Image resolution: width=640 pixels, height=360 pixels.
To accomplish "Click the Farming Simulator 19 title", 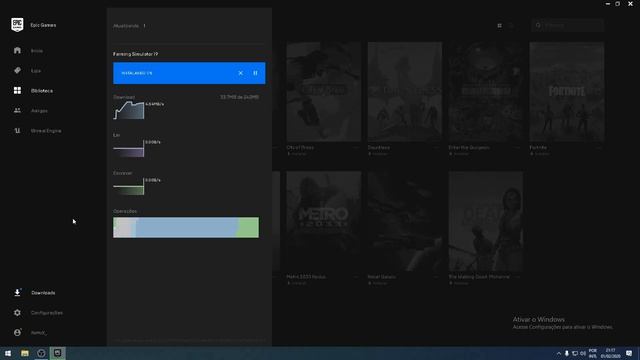I will click(x=136, y=54).
